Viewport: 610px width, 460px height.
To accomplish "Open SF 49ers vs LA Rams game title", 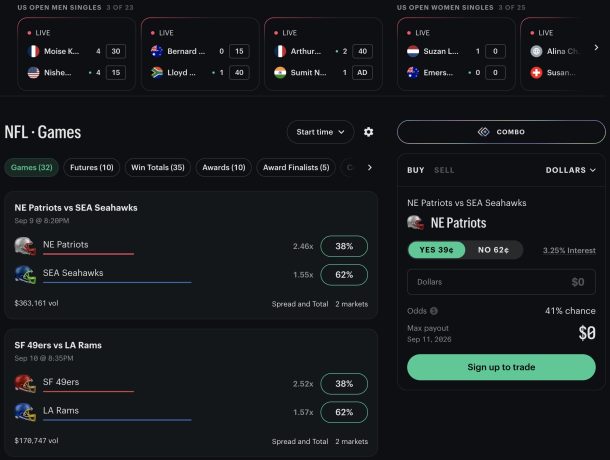I will coord(58,345).
